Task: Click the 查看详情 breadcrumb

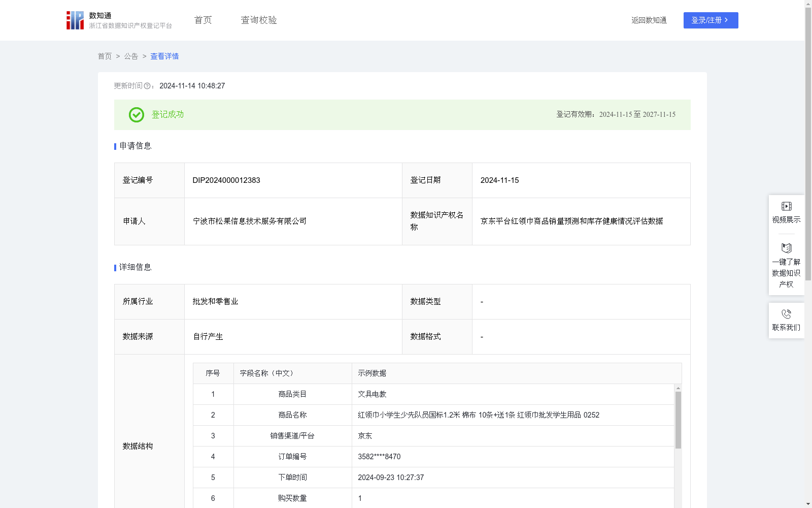Action: (164, 56)
